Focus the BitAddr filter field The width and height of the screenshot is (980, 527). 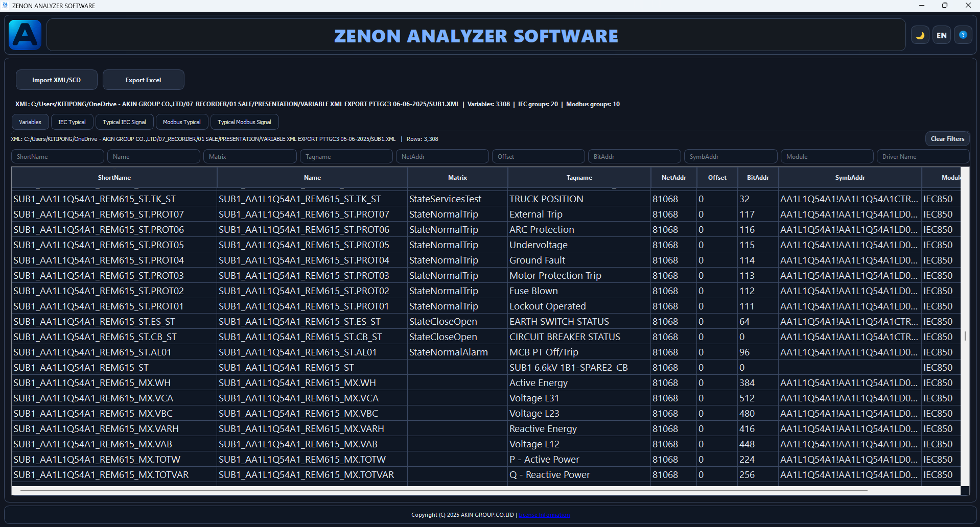[635, 156]
